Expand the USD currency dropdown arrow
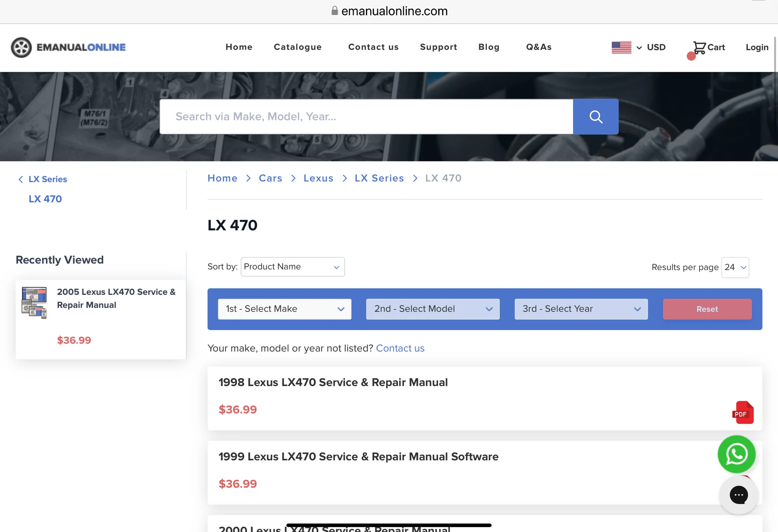Image resolution: width=778 pixels, height=532 pixels. (x=639, y=48)
